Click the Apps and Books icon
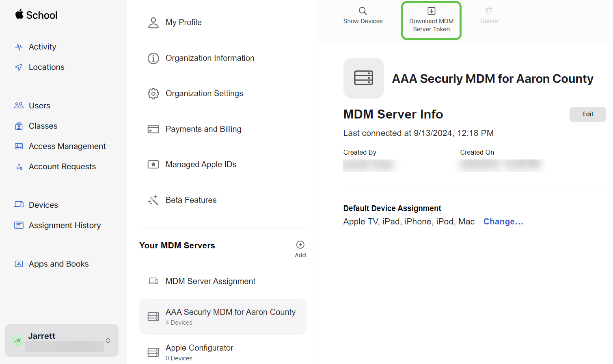 (x=19, y=264)
